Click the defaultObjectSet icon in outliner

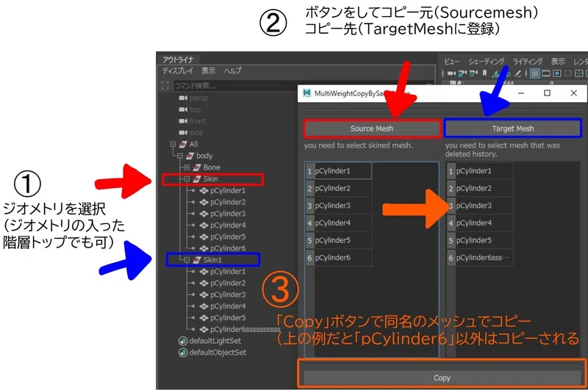[183, 353]
